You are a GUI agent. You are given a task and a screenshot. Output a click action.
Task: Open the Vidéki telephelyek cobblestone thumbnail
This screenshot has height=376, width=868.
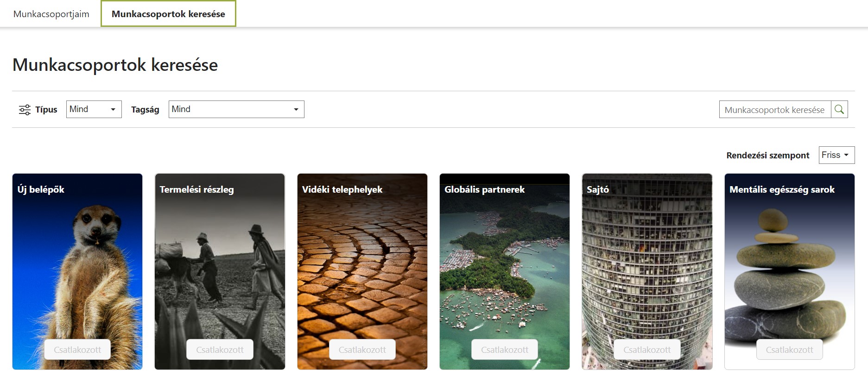tap(362, 271)
